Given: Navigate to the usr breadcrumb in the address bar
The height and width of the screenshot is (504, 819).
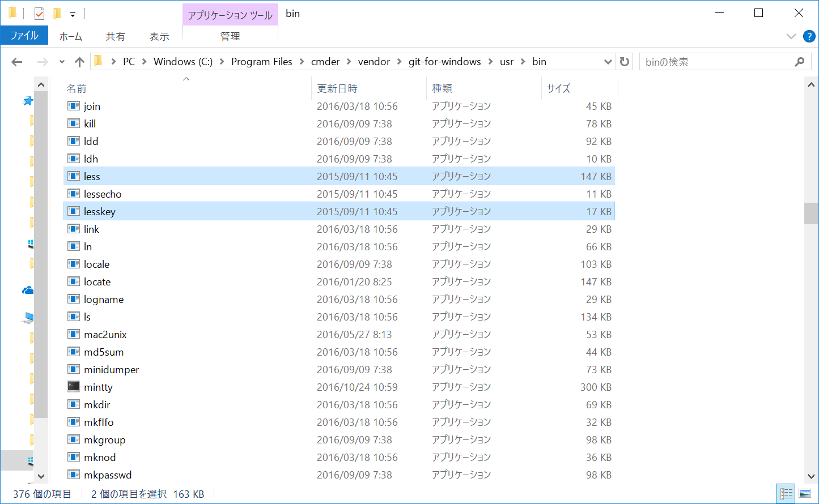Looking at the screenshot, I should [x=507, y=62].
